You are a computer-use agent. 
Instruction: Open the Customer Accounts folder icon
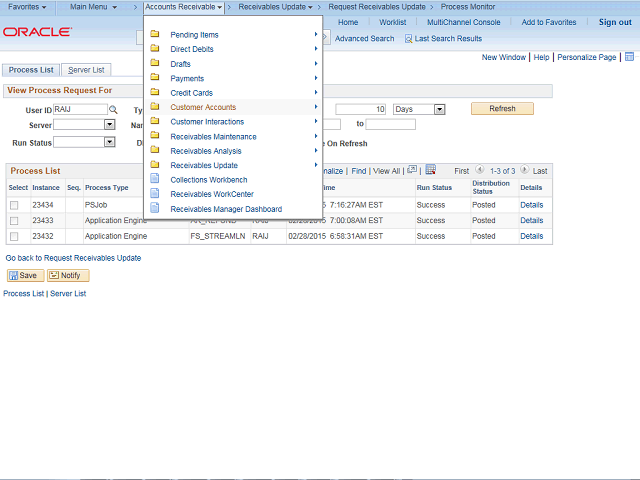[x=155, y=106]
